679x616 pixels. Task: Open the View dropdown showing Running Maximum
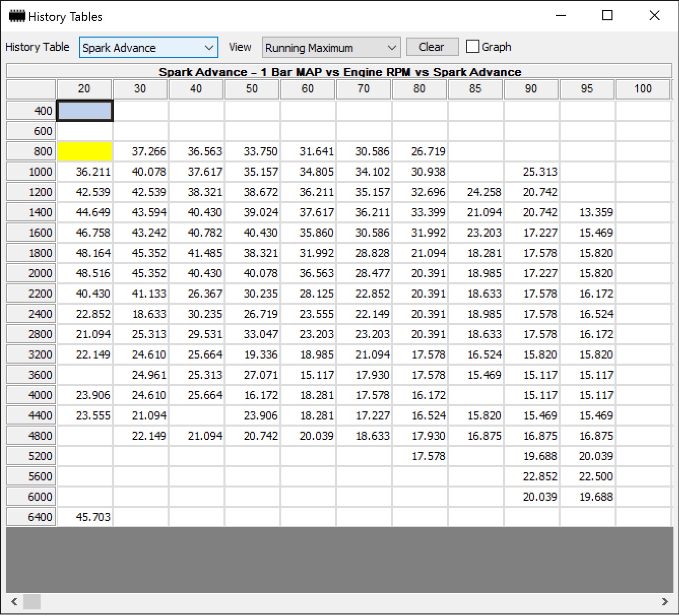[331, 47]
